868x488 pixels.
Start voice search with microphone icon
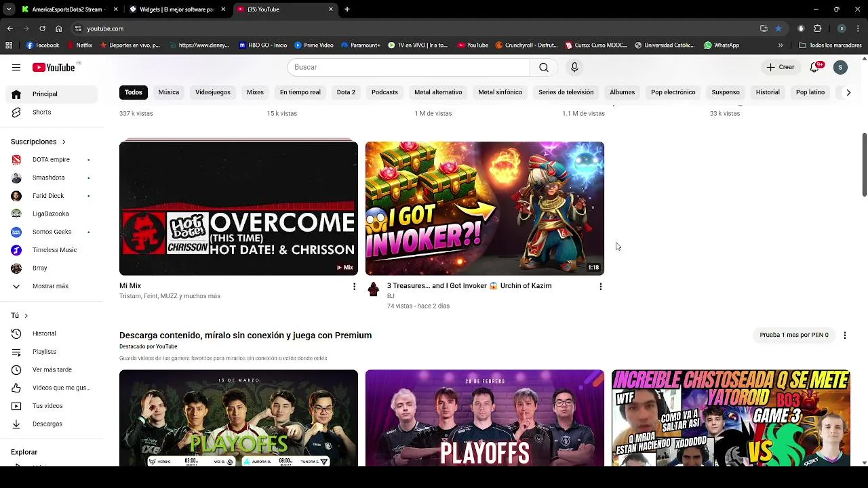pos(574,67)
